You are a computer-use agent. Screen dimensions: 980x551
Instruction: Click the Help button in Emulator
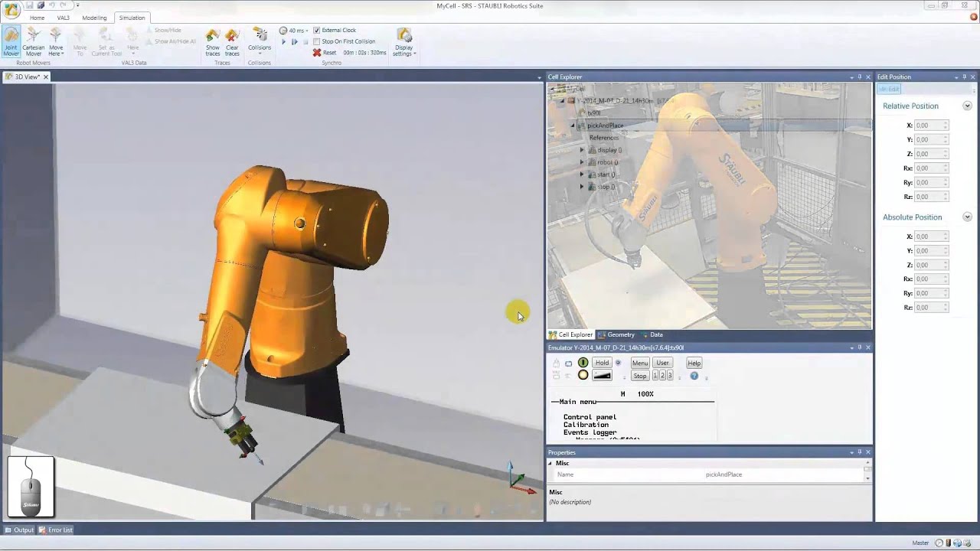694,363
